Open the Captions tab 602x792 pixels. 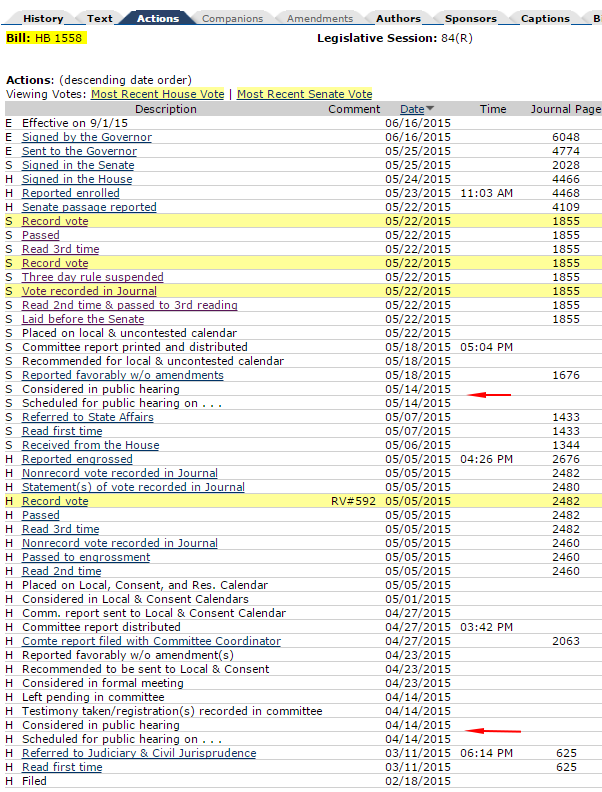(x=545, y=18)
